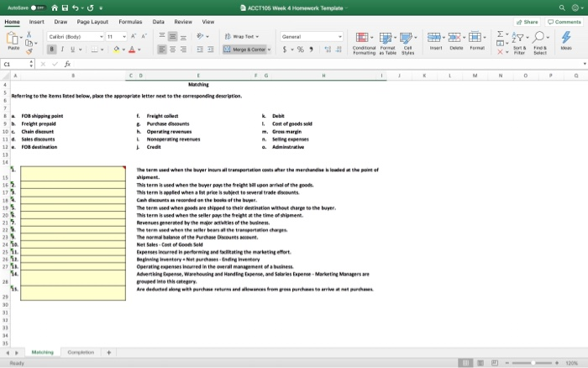Align text right

pyautogui.click(x=183, y=49)
